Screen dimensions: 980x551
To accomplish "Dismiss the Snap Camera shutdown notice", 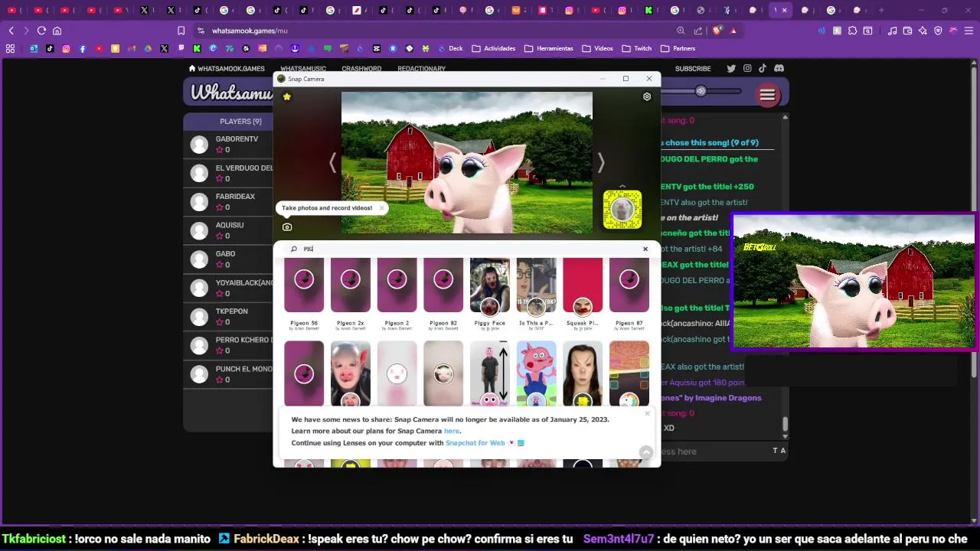I will coord(647,413).
